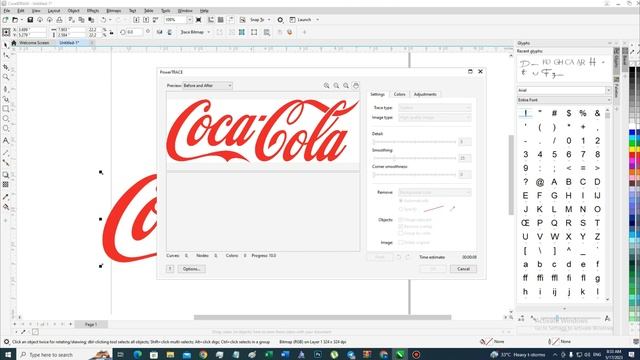
Task: Click the Reset button in PowerTRACE
Action: tap(380, 257)
